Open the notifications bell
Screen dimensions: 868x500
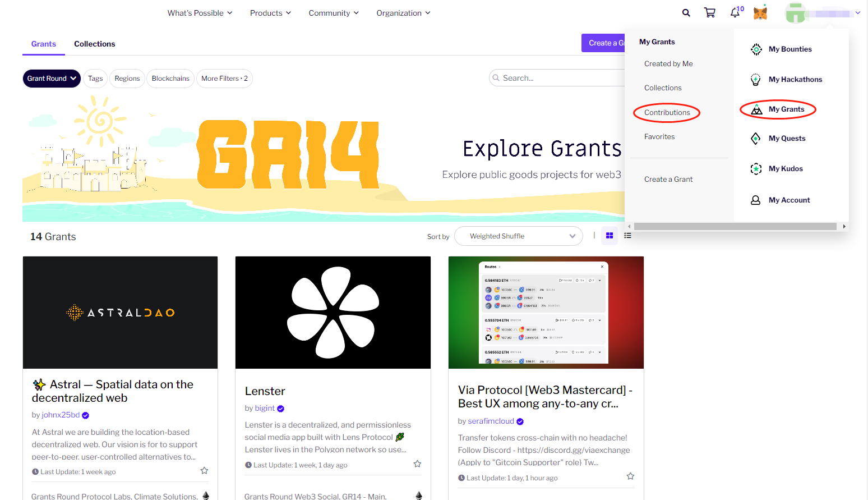pyautogui.click(x=735, y=13)
